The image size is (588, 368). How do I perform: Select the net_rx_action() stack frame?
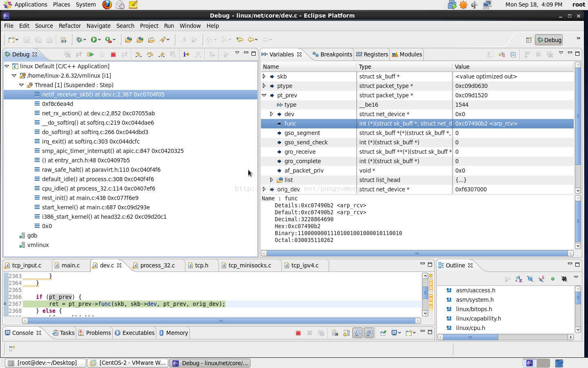(98, 113)
